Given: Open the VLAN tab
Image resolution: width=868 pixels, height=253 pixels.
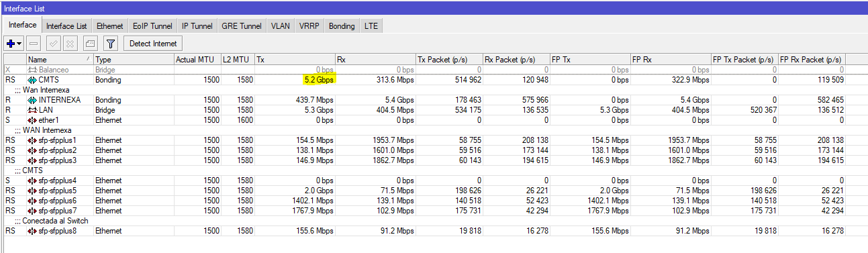Looking at the screenshot, I should [281, 26].
